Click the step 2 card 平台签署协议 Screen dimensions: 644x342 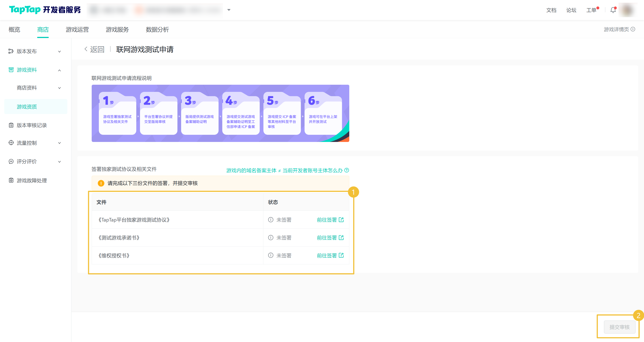pyautogui.click(x=159, y=114)
